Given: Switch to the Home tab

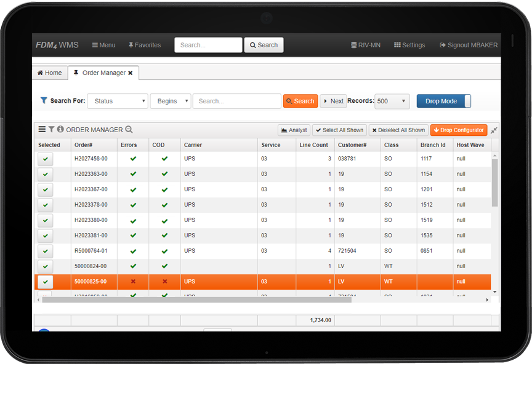Looking at the screenshot, I should (x=49, y=73).
